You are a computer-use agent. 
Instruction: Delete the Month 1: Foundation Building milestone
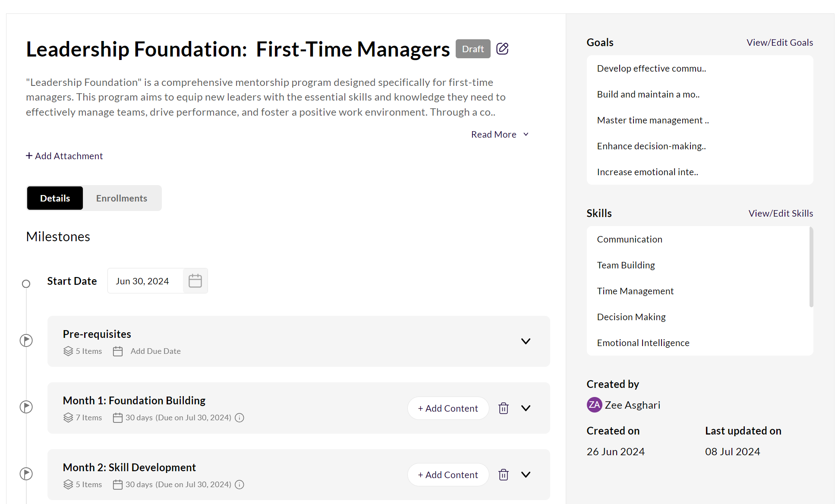pyautogui.click(x=503, y=408)
